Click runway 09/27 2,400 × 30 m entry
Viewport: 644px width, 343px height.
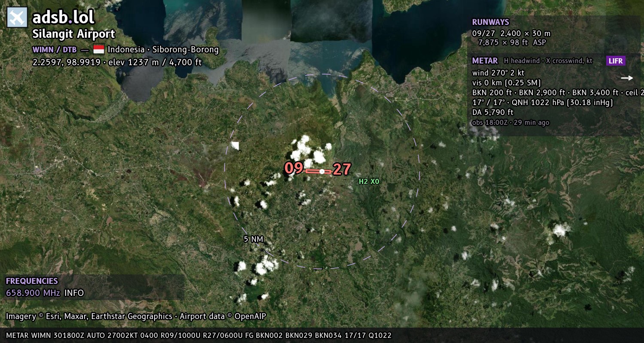point(511,33)
